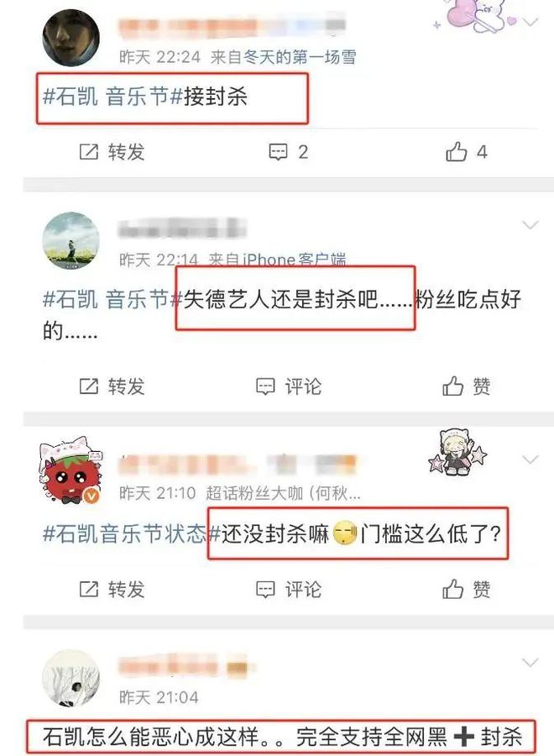554x756 pixels.
Task: Expand options chevron on the 22:14 post
Action: [x=530, y=224]
